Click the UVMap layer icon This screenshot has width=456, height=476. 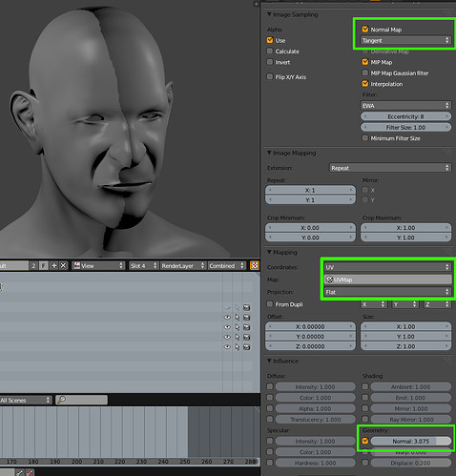tap(329, 279)
